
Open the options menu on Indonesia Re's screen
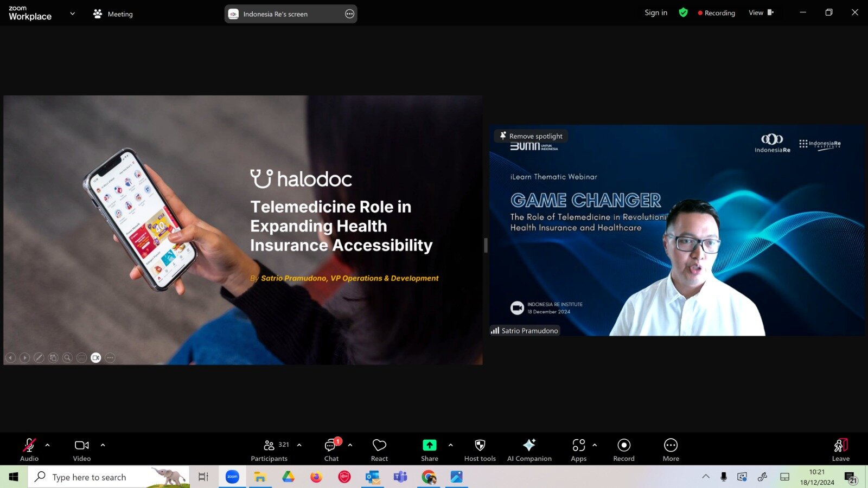click(349, 14)
